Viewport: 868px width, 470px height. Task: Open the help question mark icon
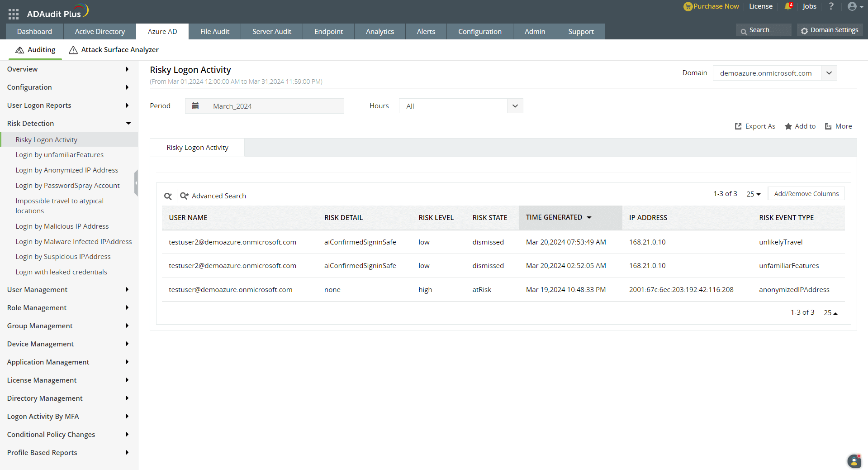click(831, 6)
